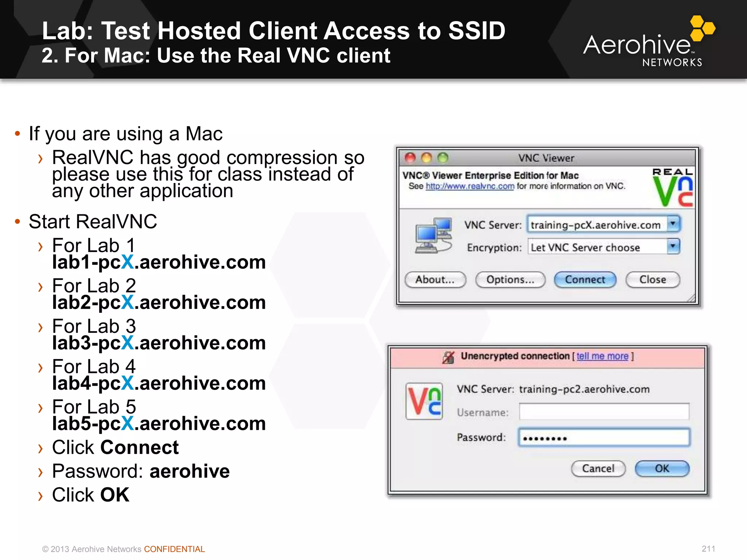Click the About... button
The height and width of the screenshot is (560, 747).
(x=435, y=280)
